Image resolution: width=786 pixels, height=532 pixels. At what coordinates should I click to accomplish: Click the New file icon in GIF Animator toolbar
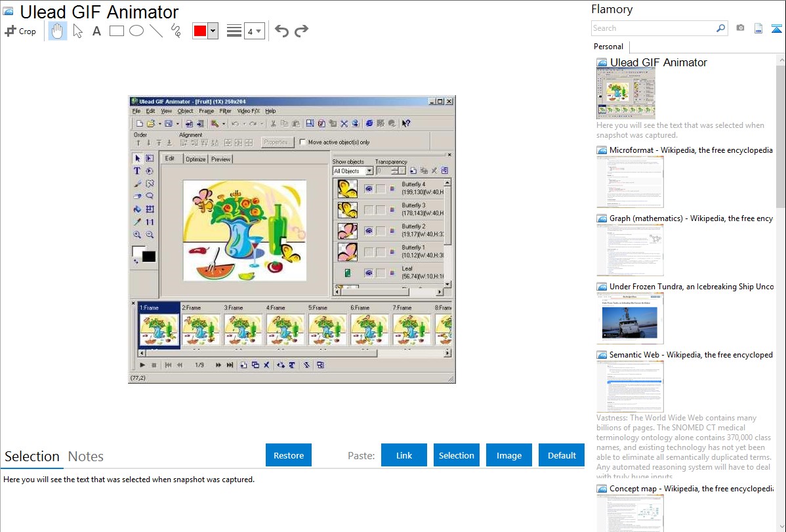click(x=139, y=123)
